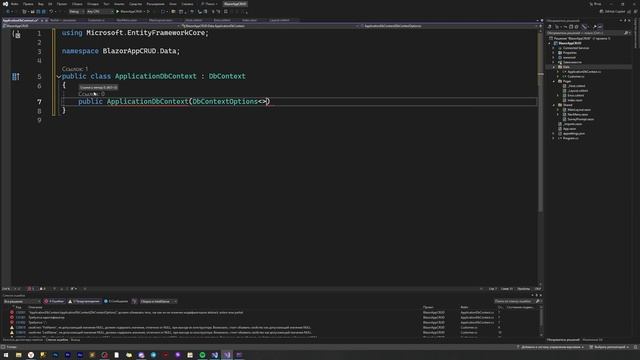Click the 'Ссылок: 1' CodeLens link
640x360 pixels.
pyautogui.click(x=75, y=69)
